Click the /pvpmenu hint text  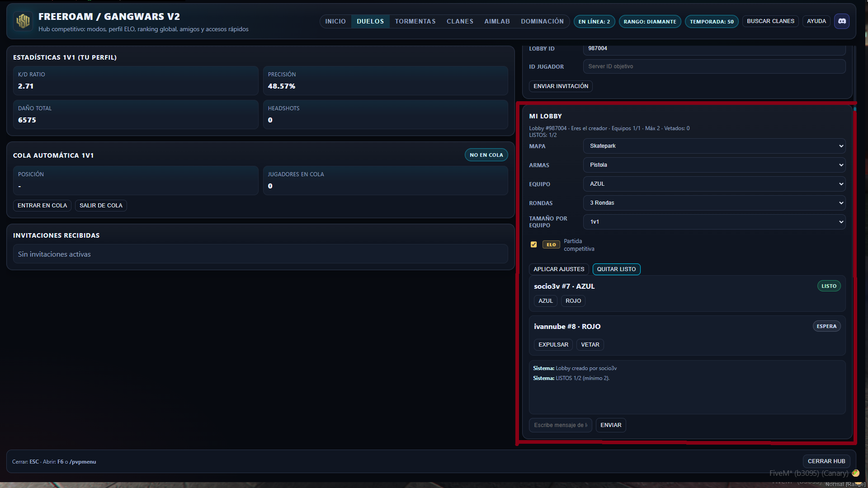coord(83,462)
